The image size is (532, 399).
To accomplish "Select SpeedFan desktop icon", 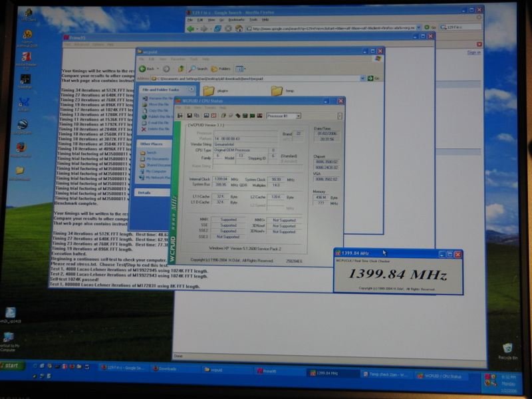I will pyautogui.click(x=25, y=81).
